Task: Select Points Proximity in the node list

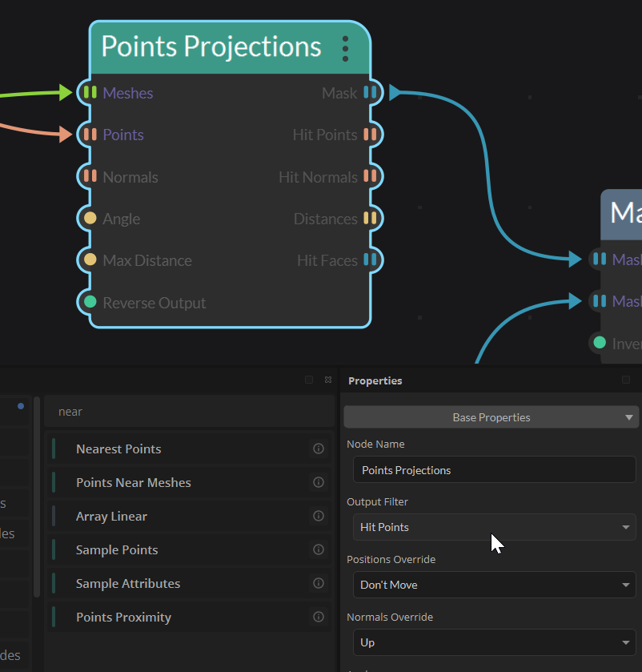Action: pyautogui.click(x=189, y=617)
